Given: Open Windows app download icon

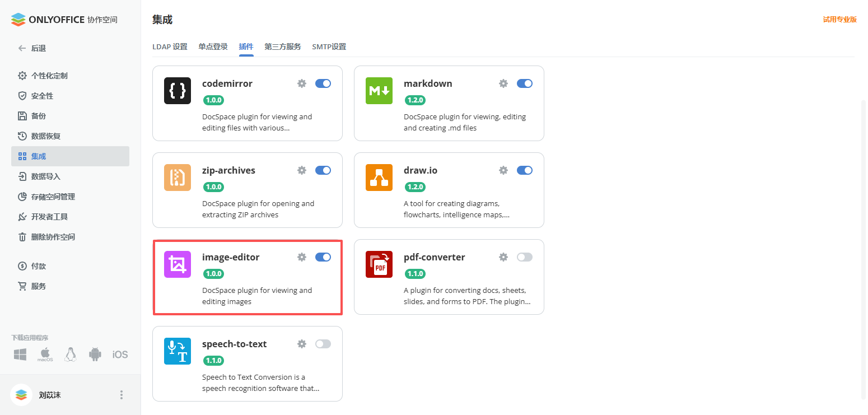Looking at the screenshot, I should [x=21, y=355].
